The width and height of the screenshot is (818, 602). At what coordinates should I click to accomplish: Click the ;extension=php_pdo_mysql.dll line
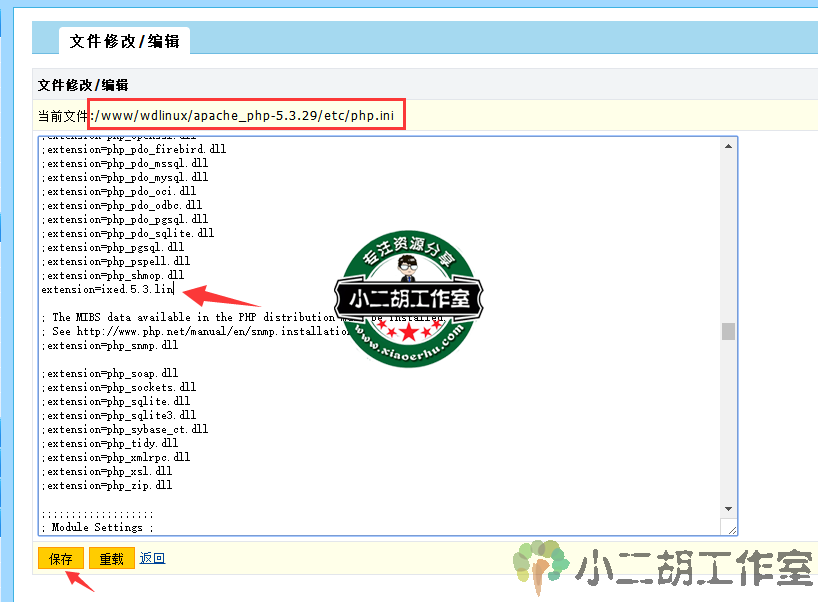coord(125,177)
